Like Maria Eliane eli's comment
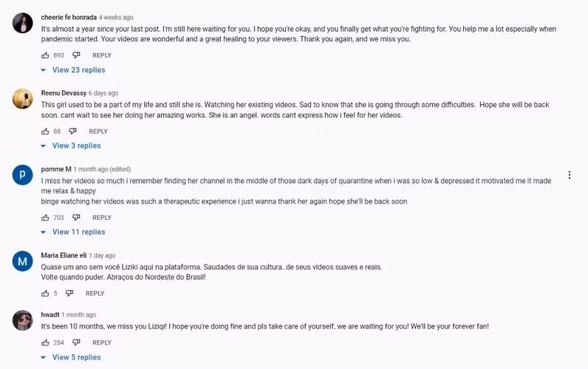Viewport: 588px width, 369px height. click(46, 293)
